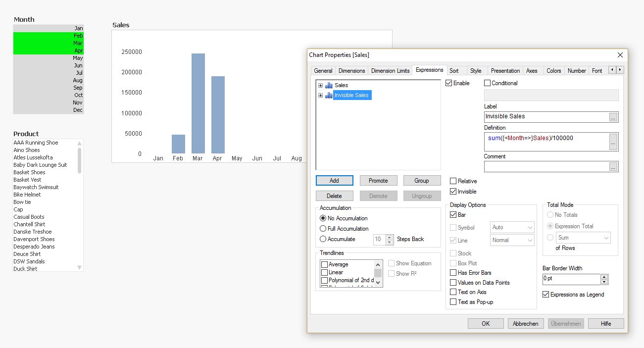Cancel with the Abbrechen button

526,324
